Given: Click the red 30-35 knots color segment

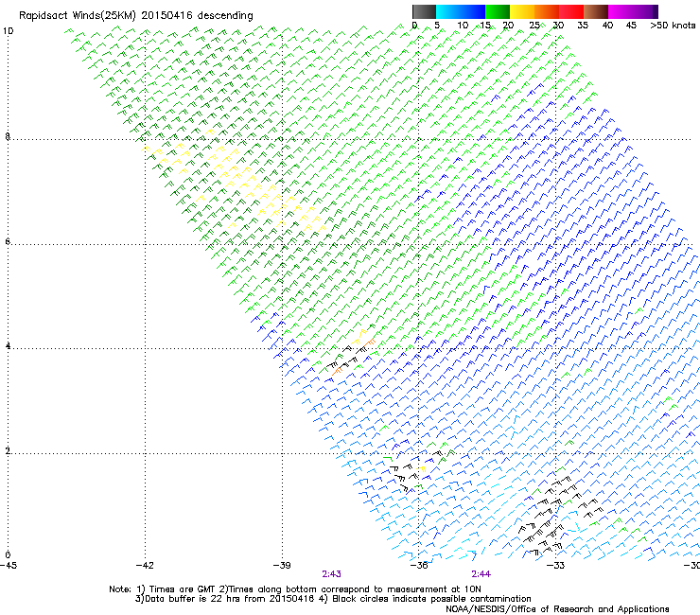Looking at the screenshot, I should click(571, 11).
